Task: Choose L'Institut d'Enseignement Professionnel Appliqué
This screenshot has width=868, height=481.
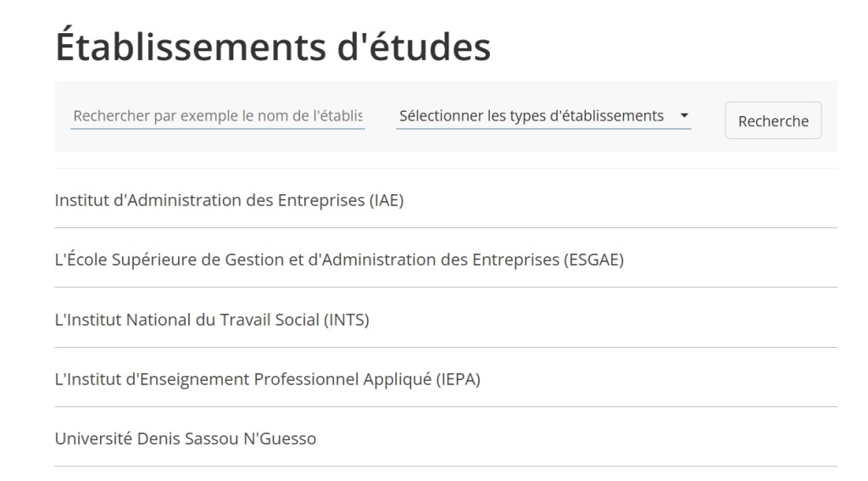Action: 267,379
